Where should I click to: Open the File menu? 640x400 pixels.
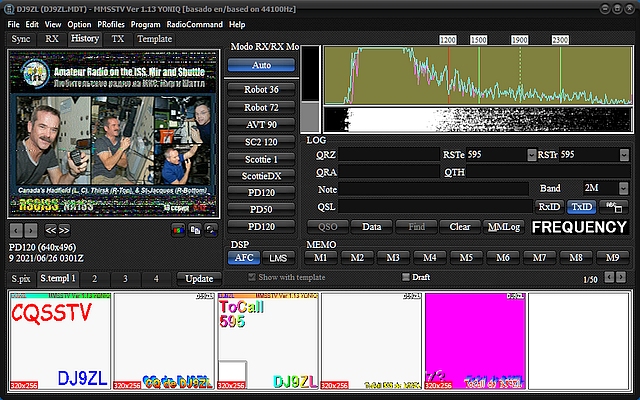(13, 24)
